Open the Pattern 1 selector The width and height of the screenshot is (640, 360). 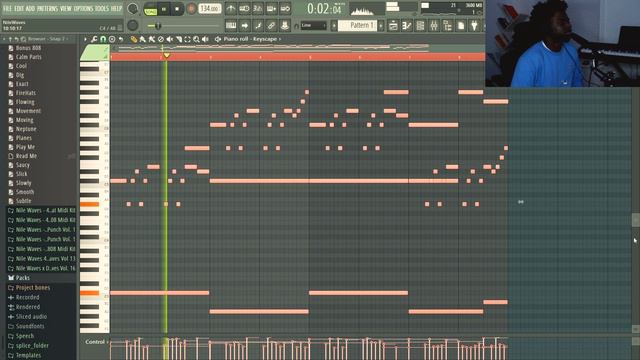357,25
